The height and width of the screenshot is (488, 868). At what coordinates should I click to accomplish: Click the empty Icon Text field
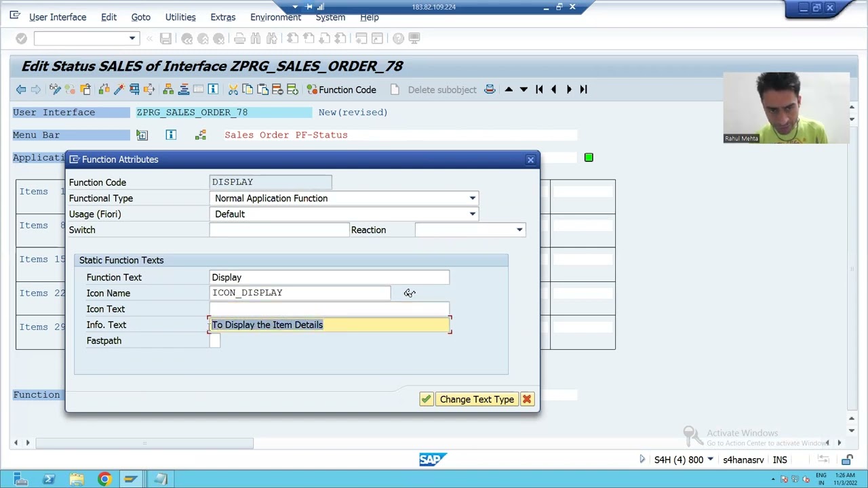click(x=330, y=309)
